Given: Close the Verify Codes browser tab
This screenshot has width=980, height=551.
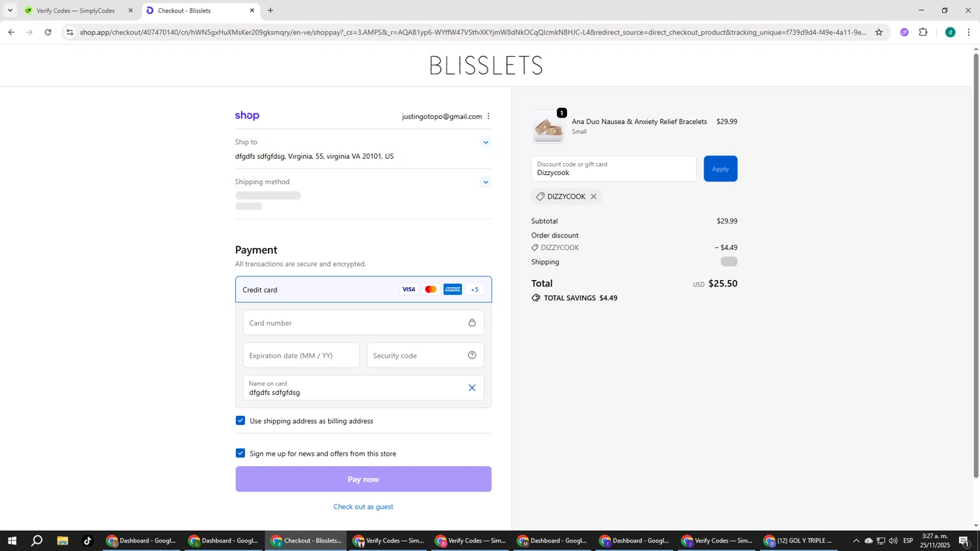Looking at the screenshot, I should pos(131,10).
